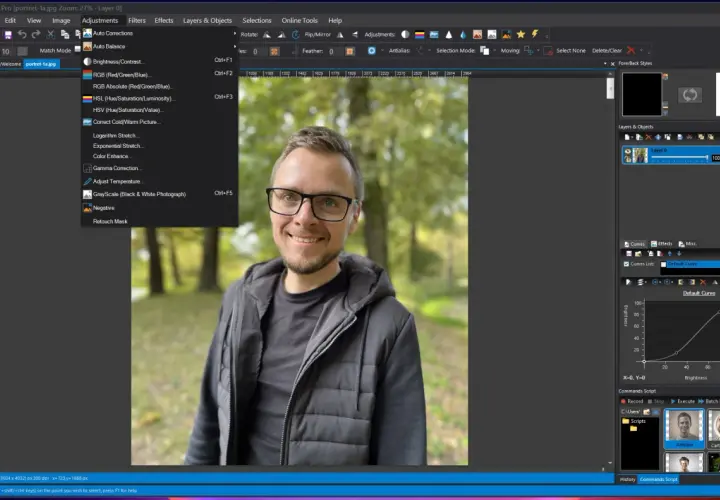Click the Execute script button
The width and height of the screenshot is (720, 500).
[683, 401]
